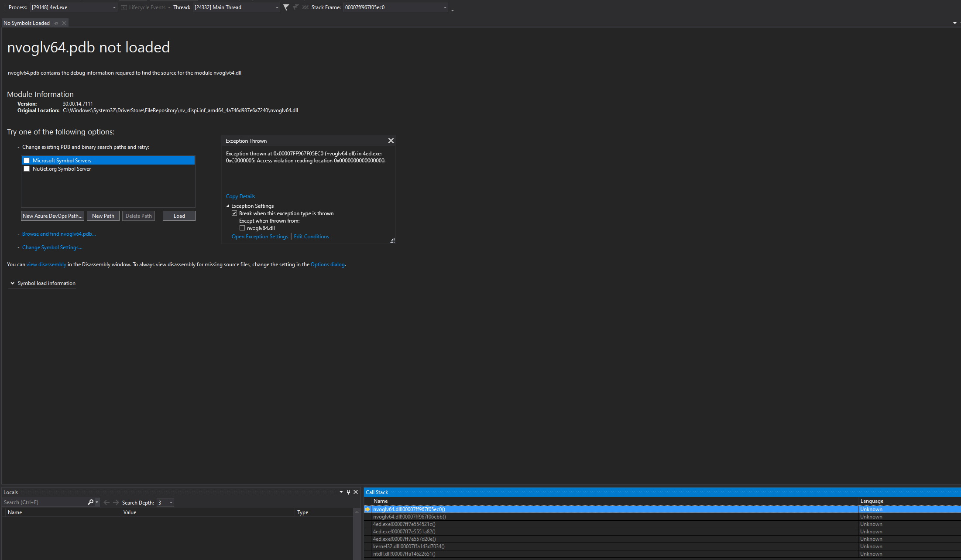Uncheck Break when this exception type is thrown
This screenshot has height=560, width=961.
234,213
